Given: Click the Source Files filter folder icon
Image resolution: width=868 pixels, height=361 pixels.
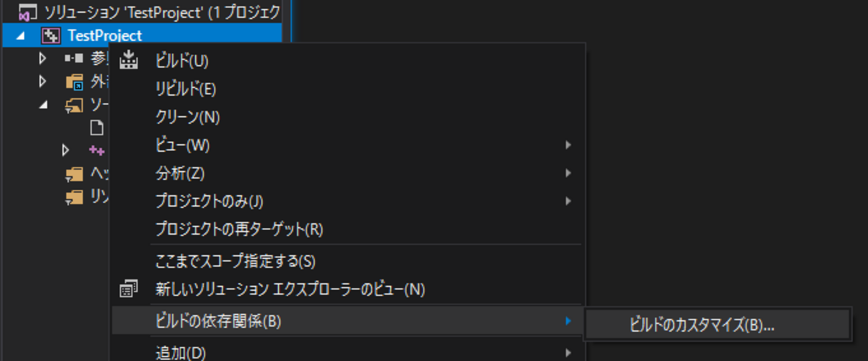Looking at the screenshot, I should coord(74,105).
